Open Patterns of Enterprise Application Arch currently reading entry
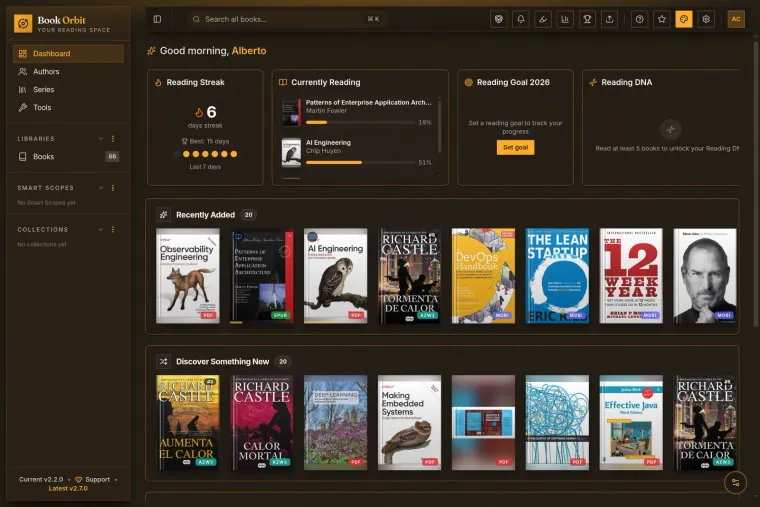The height and width of the screenshot is (507, 760). pyautogui.click(x=357, y=113)
